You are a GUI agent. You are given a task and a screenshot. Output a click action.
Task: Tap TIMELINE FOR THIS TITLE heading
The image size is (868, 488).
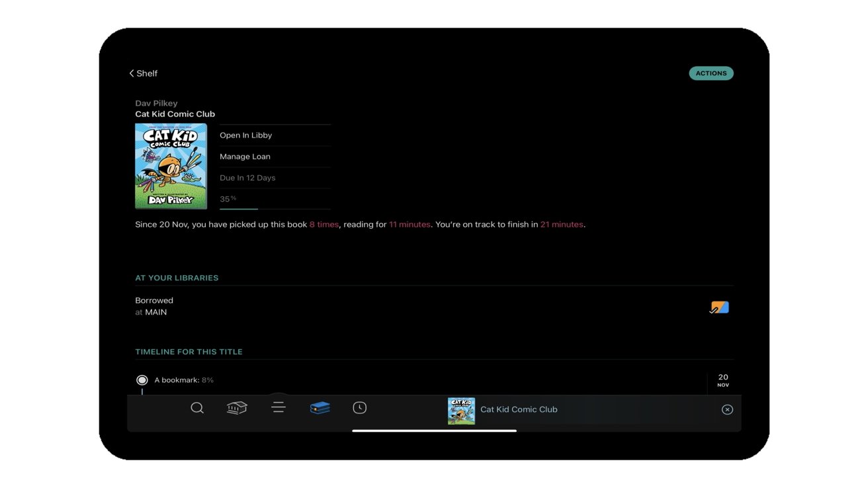(189, 352)
